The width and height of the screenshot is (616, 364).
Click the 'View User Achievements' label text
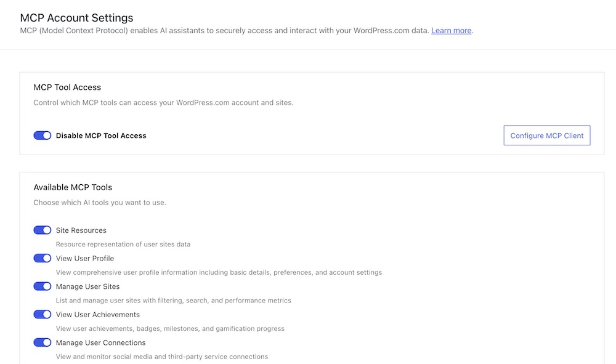pos(97,315)
